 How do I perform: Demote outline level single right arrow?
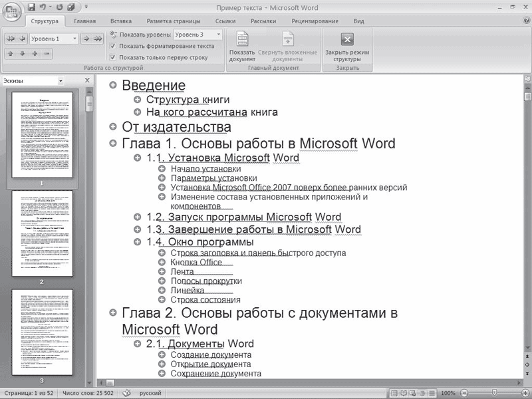point(86,39)
